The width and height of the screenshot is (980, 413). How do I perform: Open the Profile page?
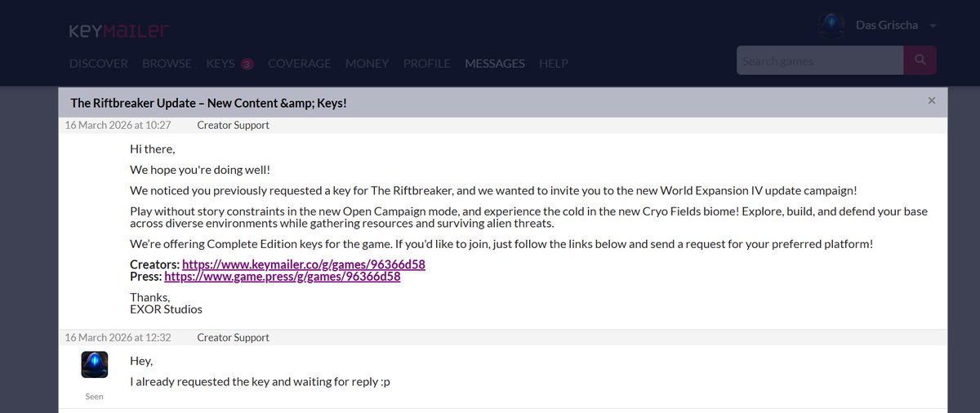tap(427, 63)
